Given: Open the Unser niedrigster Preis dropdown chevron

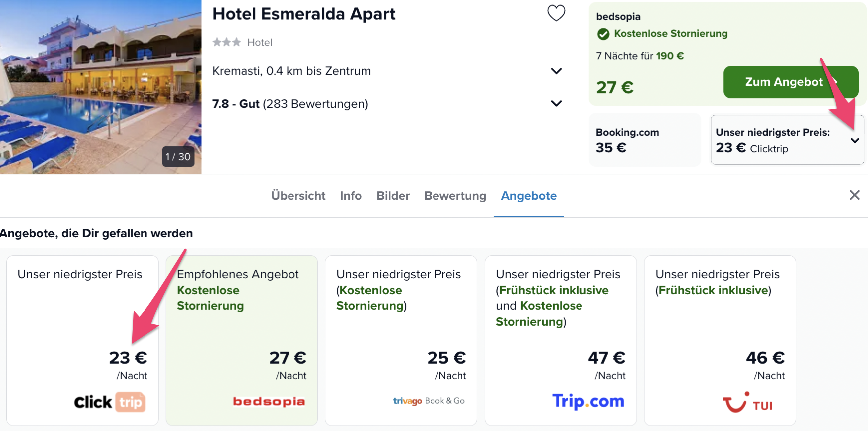Looking at the screenshot, I should [855, 140].
